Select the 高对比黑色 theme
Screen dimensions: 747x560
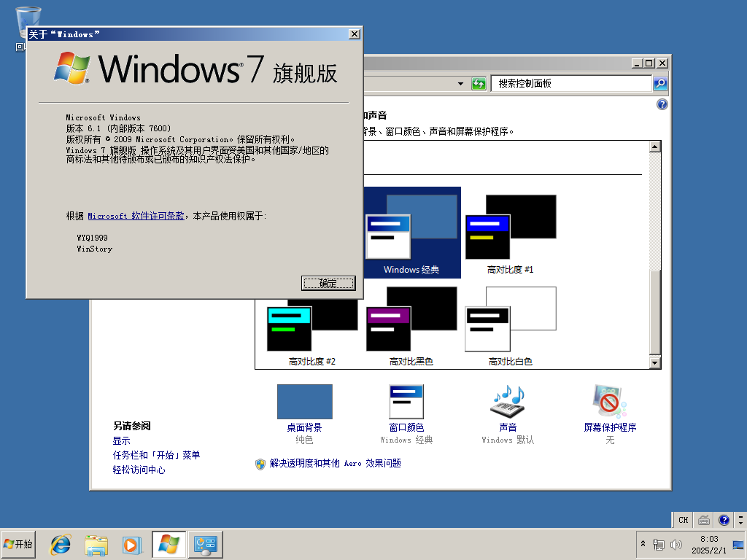411,327
